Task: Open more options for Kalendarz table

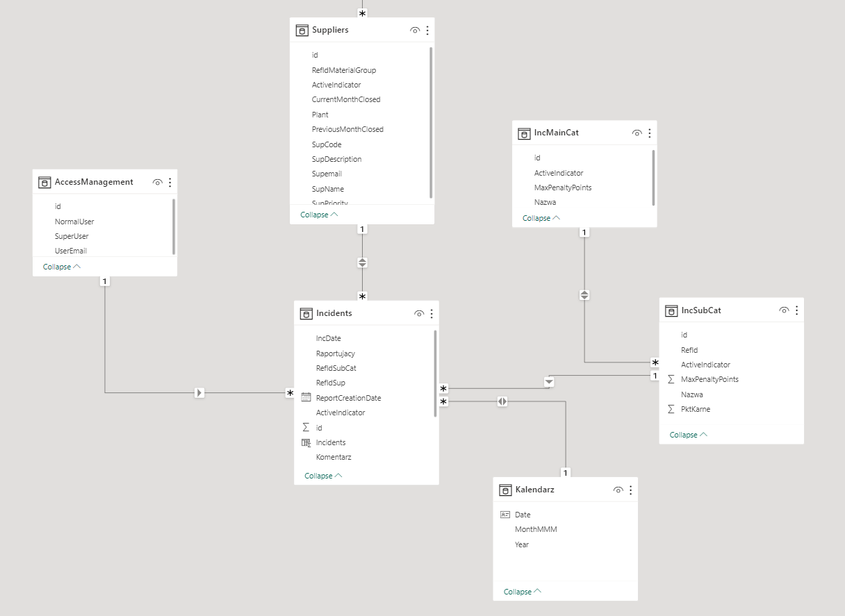Action: 630,490
